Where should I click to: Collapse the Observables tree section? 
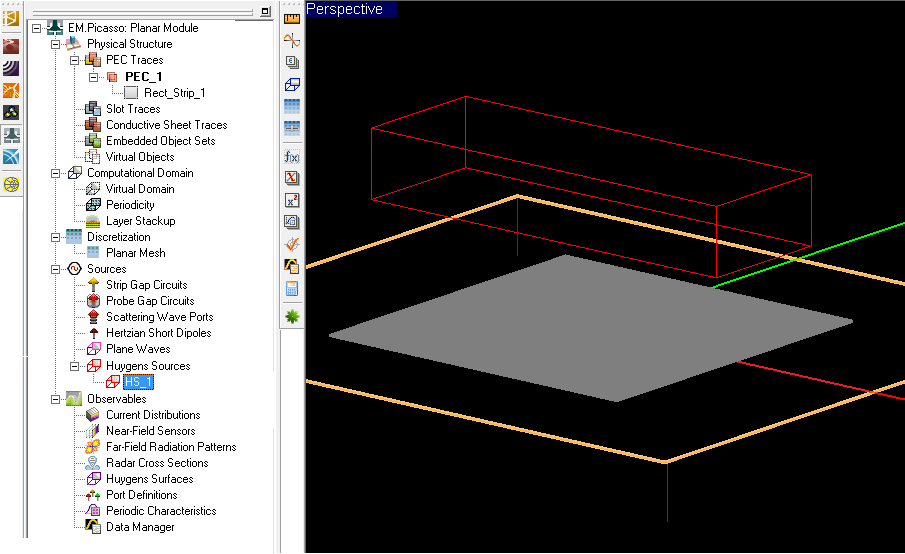point(56,399)
